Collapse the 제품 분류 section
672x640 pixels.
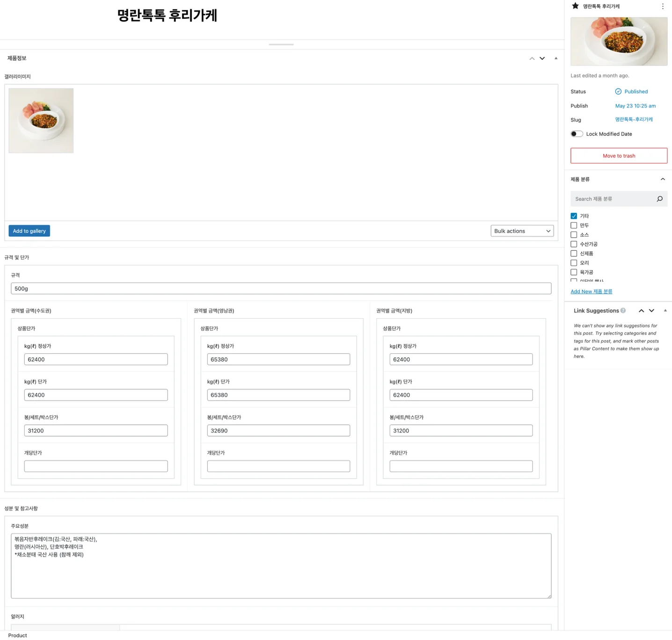point(663,179)
